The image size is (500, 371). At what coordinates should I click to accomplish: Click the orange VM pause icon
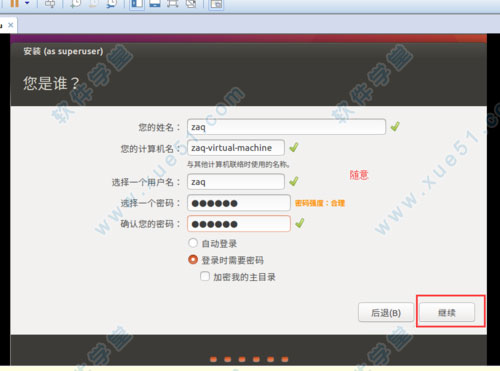[x=15, y=3]
